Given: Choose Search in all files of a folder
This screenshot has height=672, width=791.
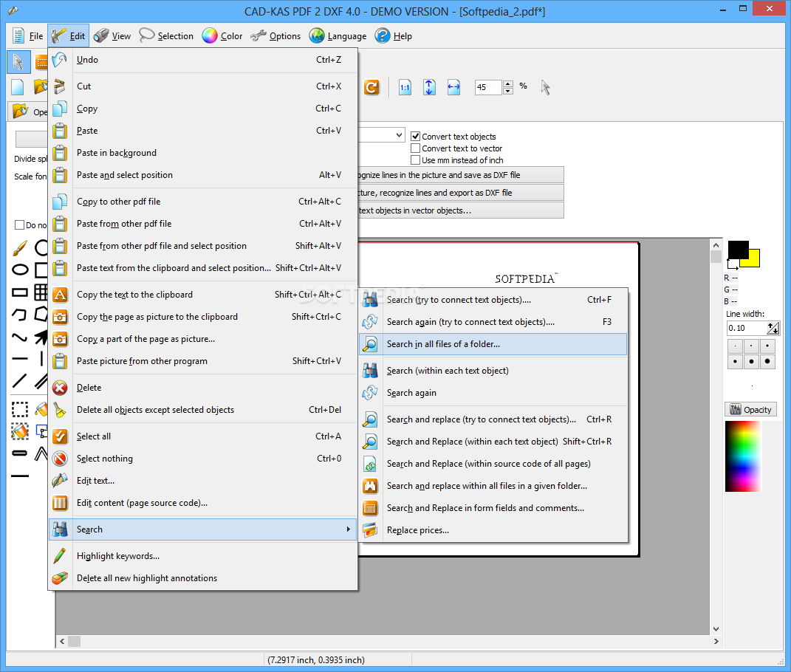Looking at the screenshot, I should pyautogui.click(x=493, y=344).
